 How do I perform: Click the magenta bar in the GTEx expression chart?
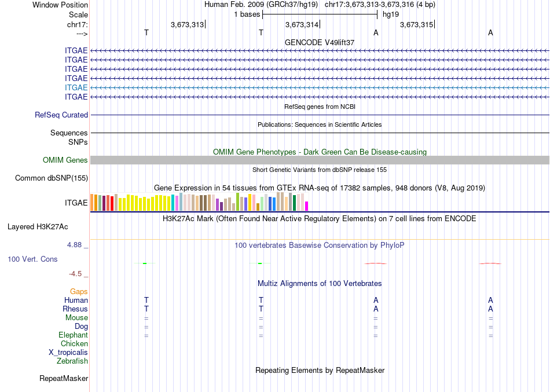point(307,206)
